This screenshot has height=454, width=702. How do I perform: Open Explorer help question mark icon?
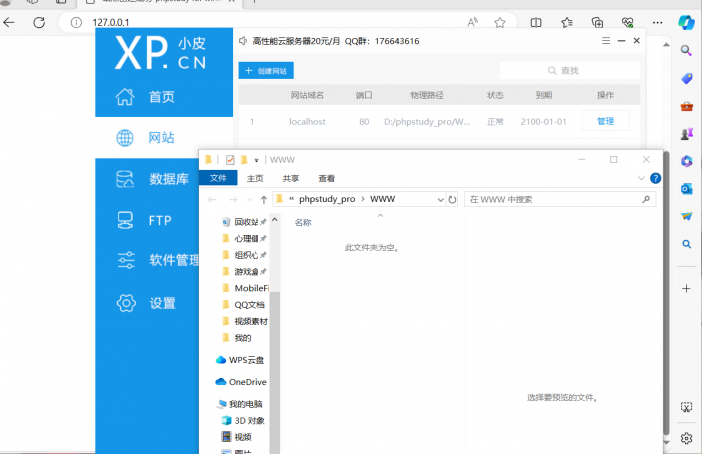click(655, 178)
